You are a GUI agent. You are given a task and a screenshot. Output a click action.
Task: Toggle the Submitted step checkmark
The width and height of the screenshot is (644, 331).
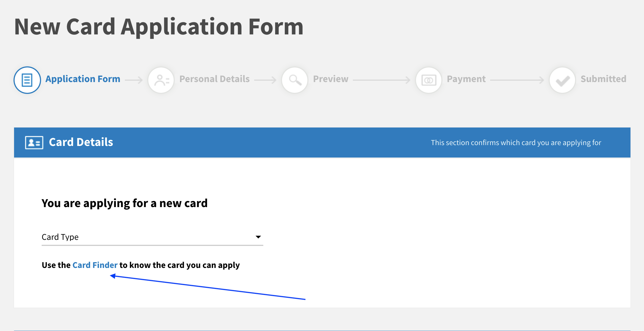(562, 79)
